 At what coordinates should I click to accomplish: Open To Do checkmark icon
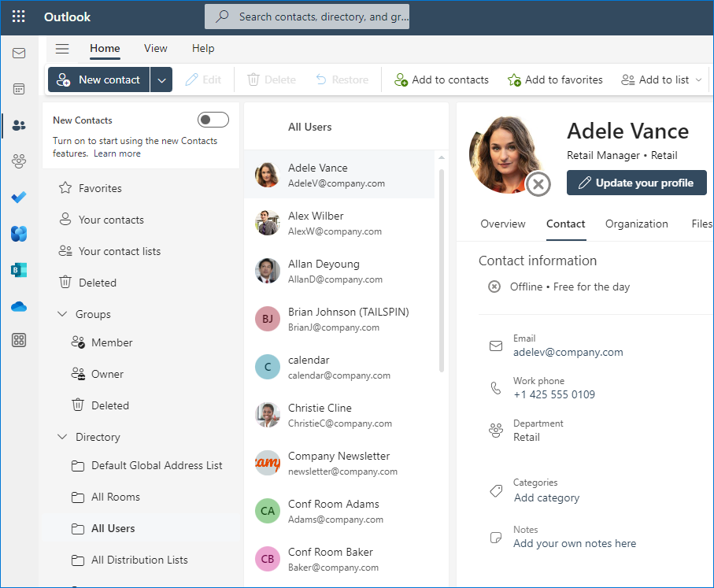tap(19, 198)
